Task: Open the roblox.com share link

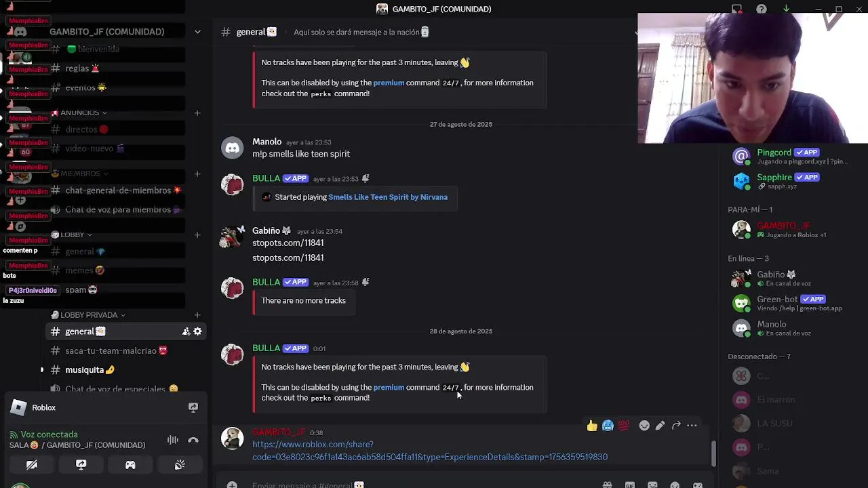Action: pos(430,451)
